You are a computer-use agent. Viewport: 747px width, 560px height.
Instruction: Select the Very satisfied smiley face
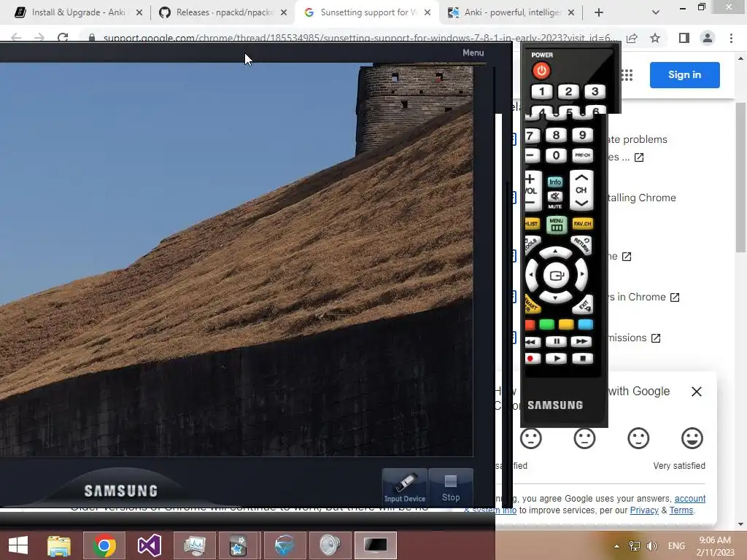[x=692, y=438]
